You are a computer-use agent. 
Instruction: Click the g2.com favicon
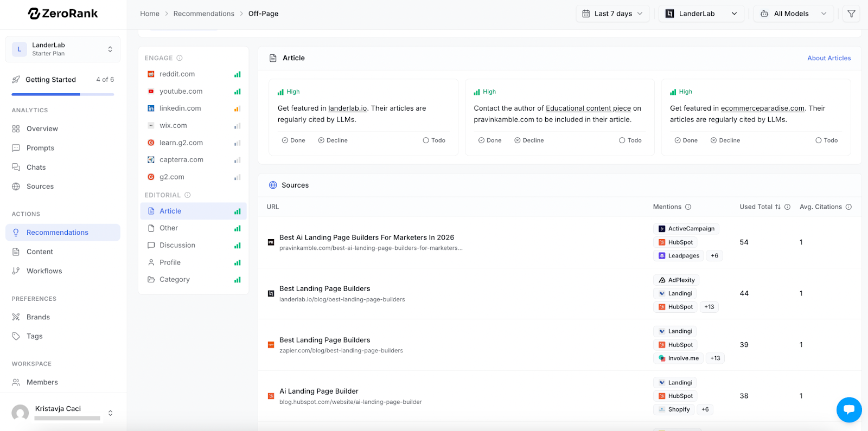pyautogui.click(x=151, y=177)
